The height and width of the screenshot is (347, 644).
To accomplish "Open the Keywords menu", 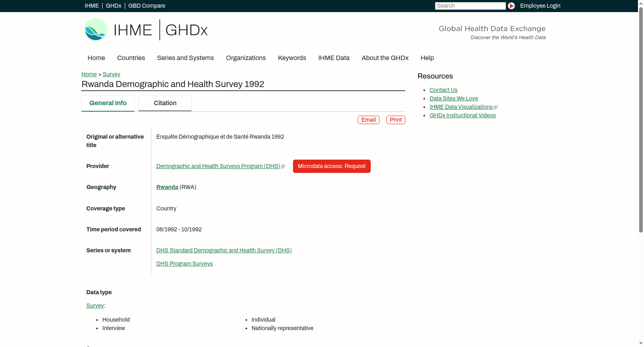I will coord(292,58).
